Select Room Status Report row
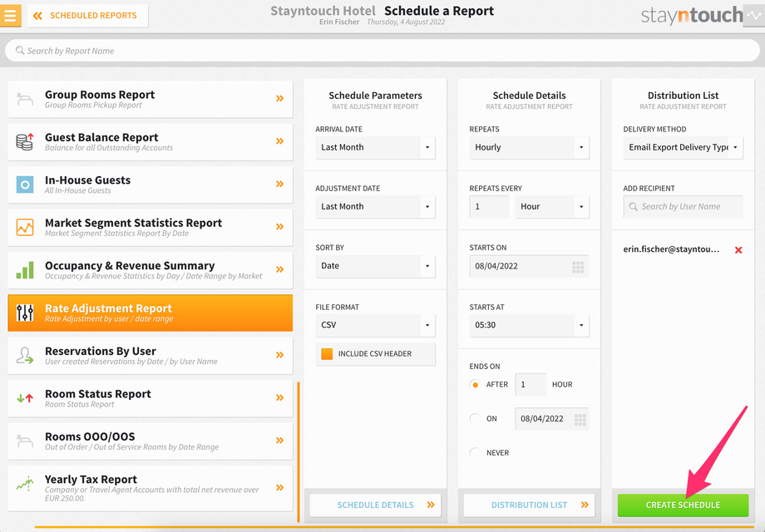Viewport: 765px width, 532px height. coord(151,398)
